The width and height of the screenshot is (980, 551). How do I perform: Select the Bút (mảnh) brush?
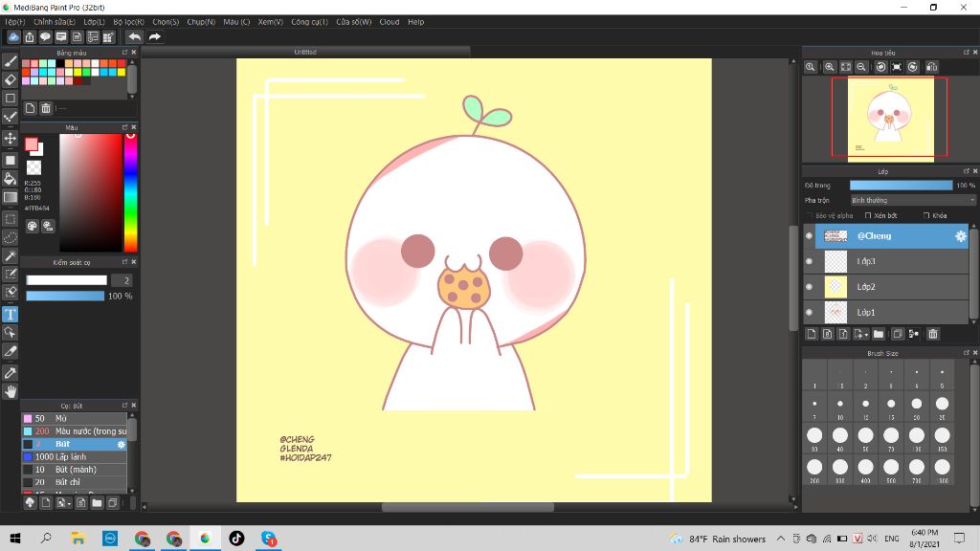pyautogui.click(x=75, y=470)
